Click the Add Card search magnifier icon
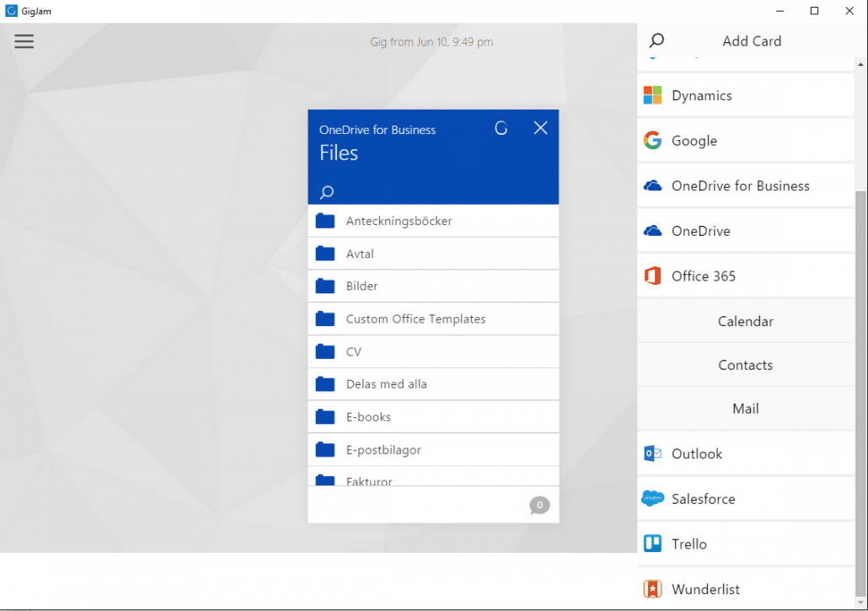 (x=656, y=40)
